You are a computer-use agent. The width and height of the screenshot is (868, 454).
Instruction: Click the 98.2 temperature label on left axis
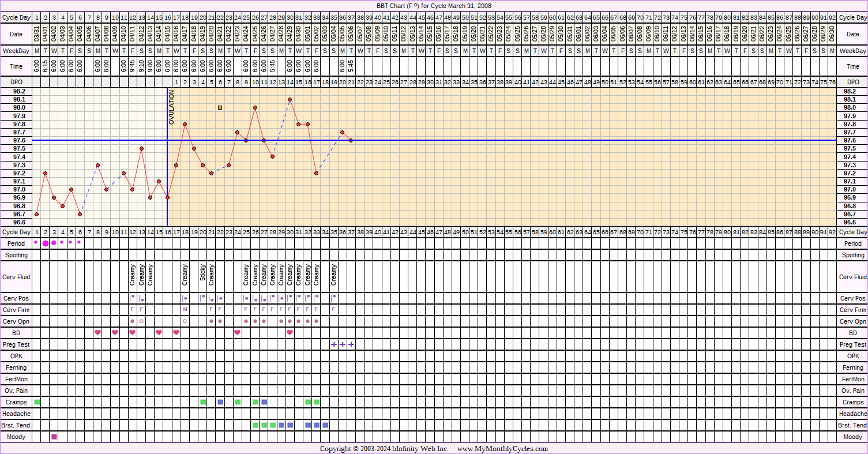[x=20, y=91]
